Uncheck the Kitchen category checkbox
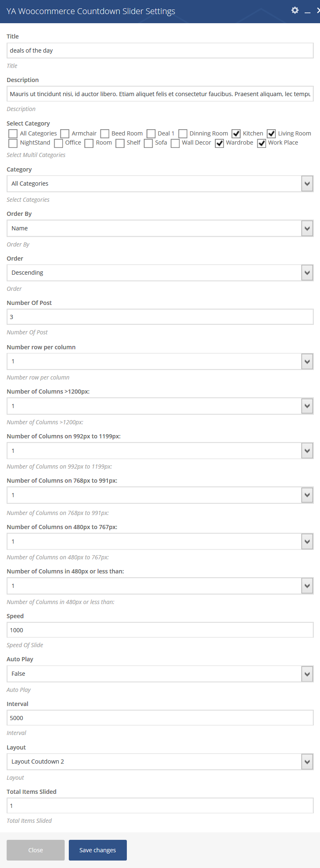 click(236, 133)
